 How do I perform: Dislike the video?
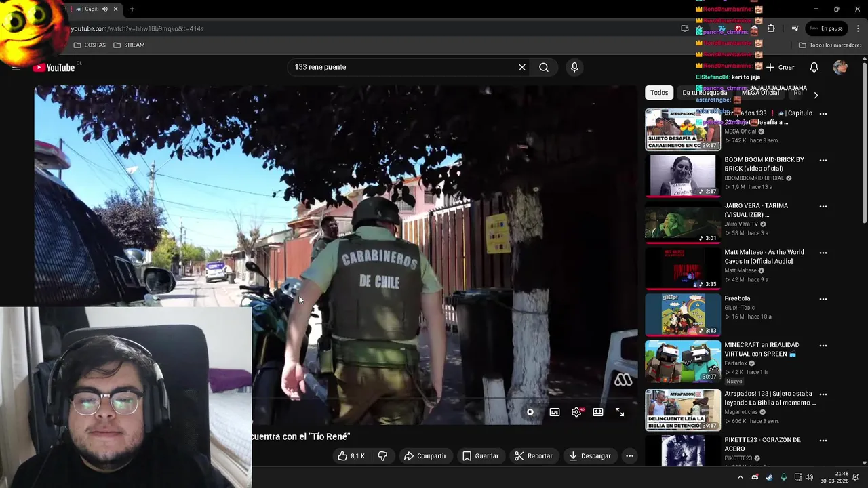(382, 456)
